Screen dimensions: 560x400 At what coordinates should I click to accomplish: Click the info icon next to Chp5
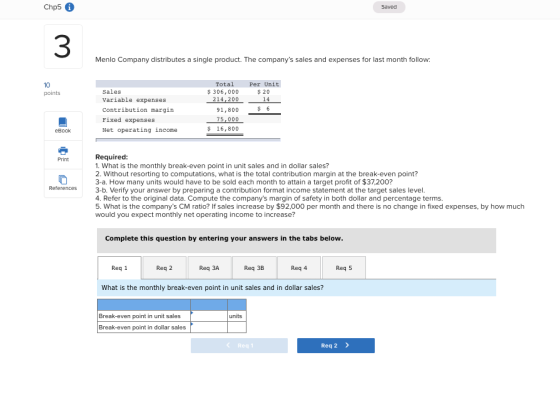point(70,7)
